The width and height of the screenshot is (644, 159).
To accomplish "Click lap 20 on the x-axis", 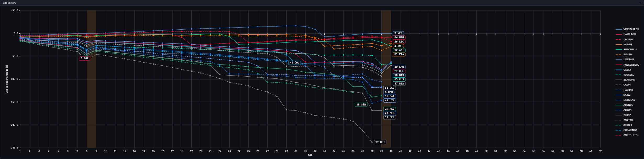I will click(x=201, y=151).
